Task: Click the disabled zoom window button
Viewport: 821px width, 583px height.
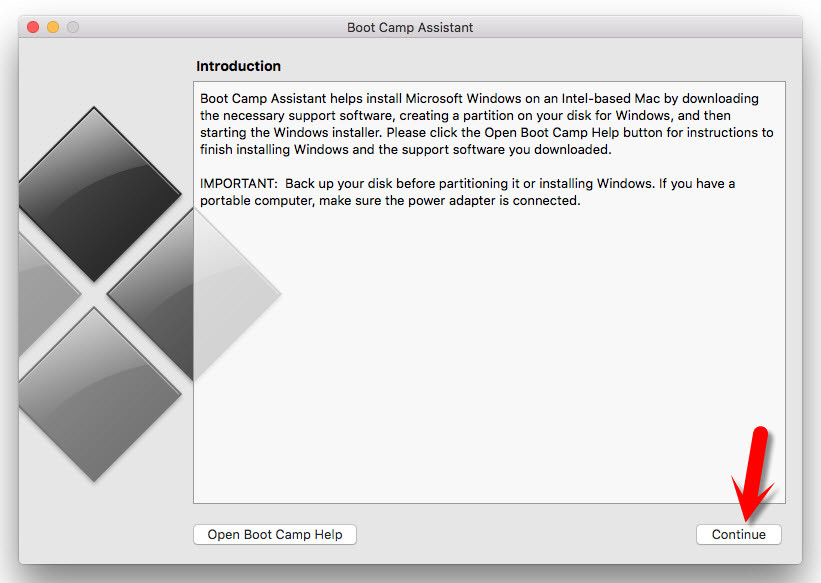Action: pyautogui.click(x=73, y=27)
